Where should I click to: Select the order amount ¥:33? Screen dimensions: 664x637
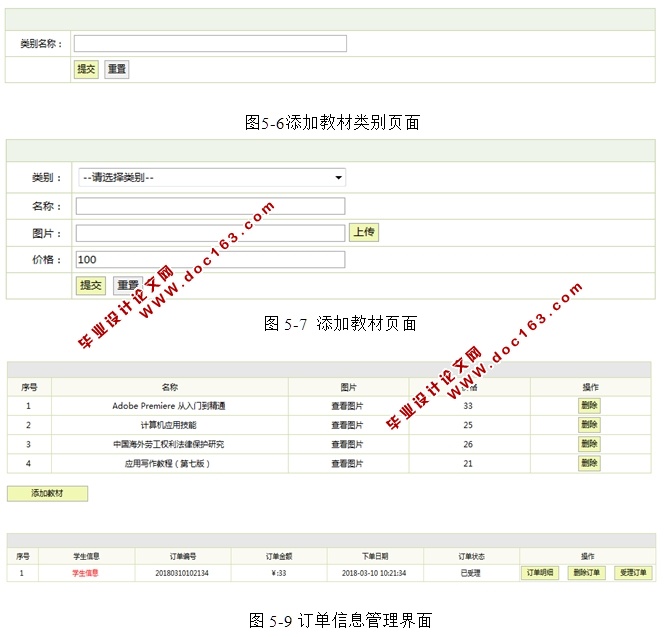pyautogui.click(x=279, y=573)
